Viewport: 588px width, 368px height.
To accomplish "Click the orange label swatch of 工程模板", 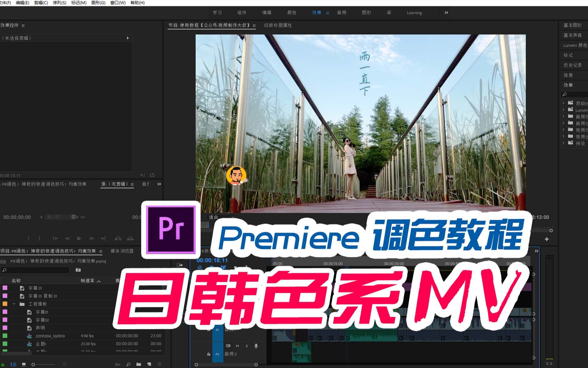I will pos(5,304).
